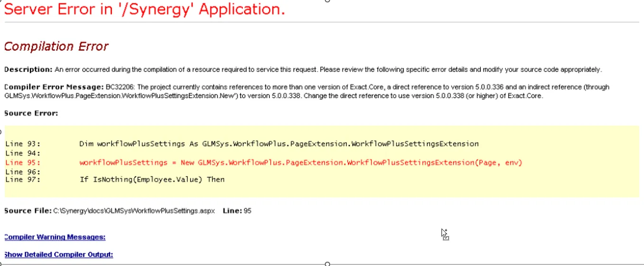Click the Compilation Error subheading
The height and width of the screenshot is (266, 644).
point(56,46)
